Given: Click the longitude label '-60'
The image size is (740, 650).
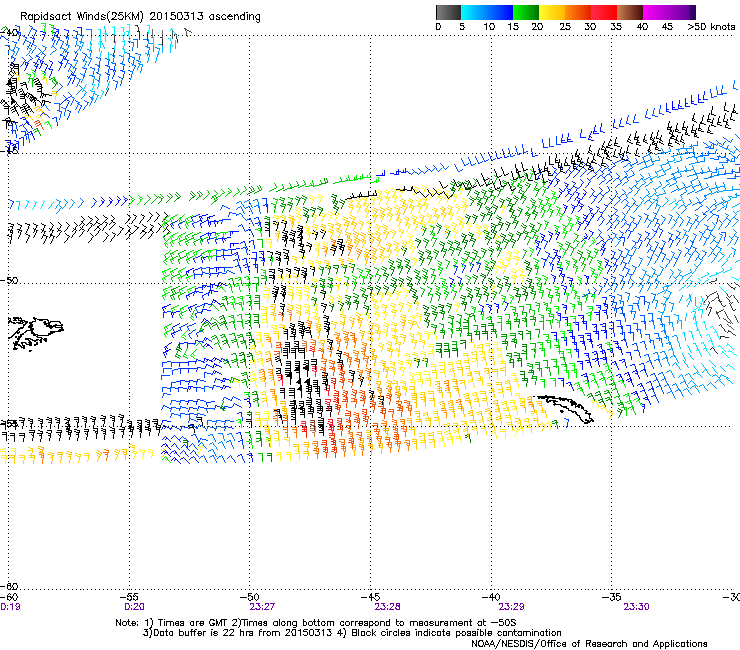Looking at the screenshot, I should pyautogui.click(x=9, y=597).
